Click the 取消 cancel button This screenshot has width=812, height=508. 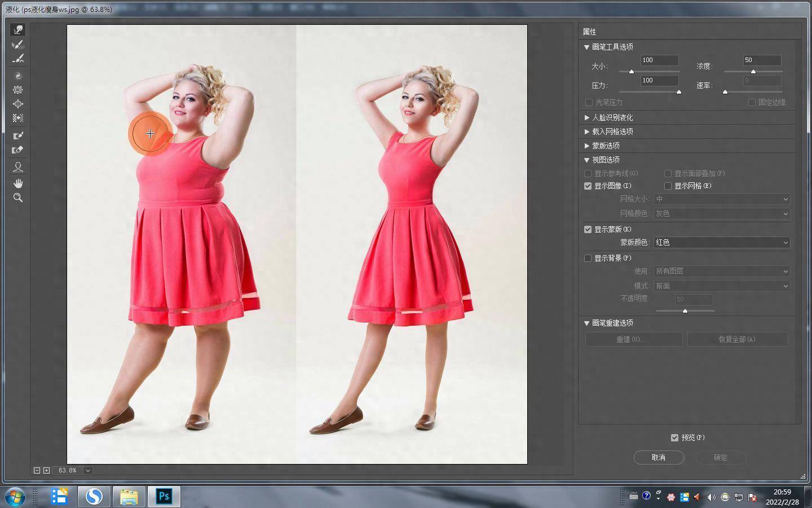click(659, 457)
